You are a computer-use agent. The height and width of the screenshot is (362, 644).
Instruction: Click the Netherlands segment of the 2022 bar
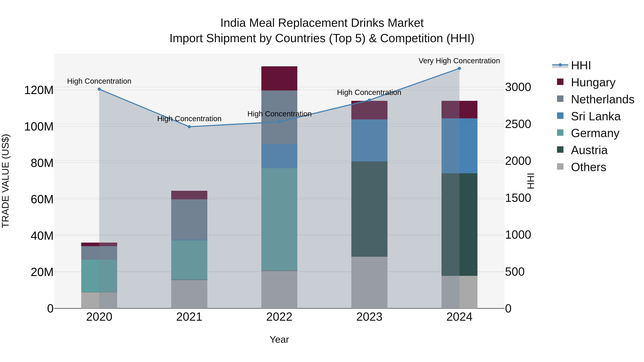click(x=279, y=117)
